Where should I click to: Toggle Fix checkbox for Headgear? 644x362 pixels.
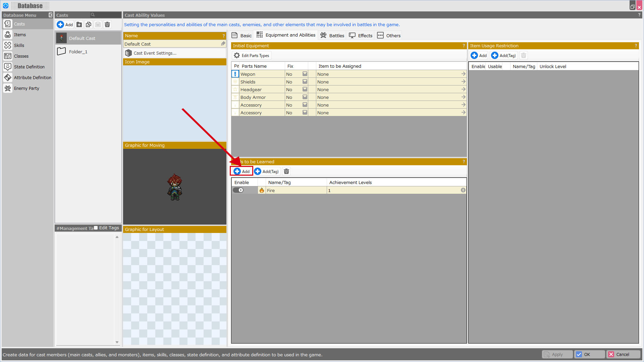click(x=305, y=89)
